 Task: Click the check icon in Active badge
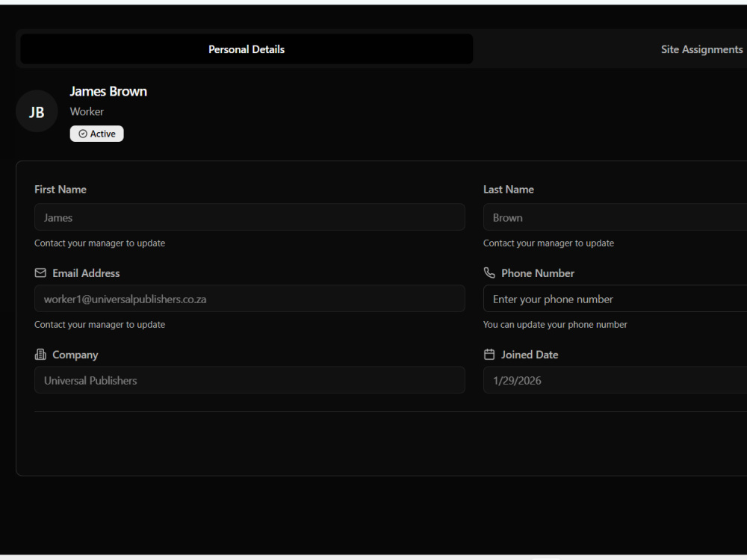click(x=83, y=134)
